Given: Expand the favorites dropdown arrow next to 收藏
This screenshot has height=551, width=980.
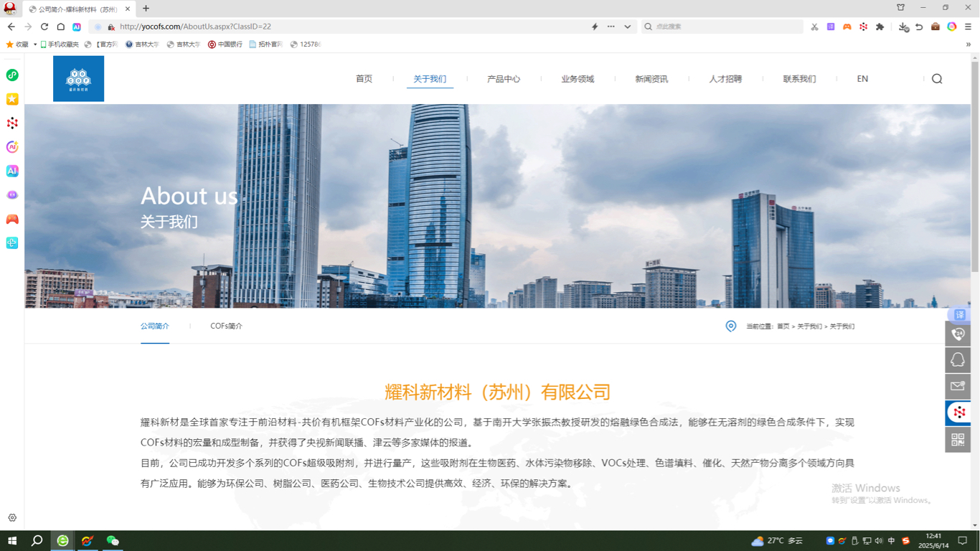Looking at the screenshot, I should pyautogui.click(x=35, y=44).
